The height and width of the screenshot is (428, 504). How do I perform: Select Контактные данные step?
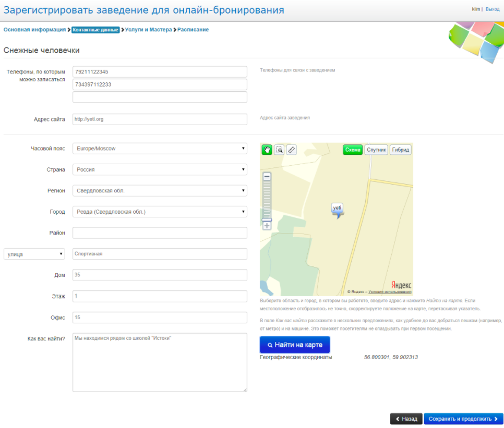click(95, 30)
